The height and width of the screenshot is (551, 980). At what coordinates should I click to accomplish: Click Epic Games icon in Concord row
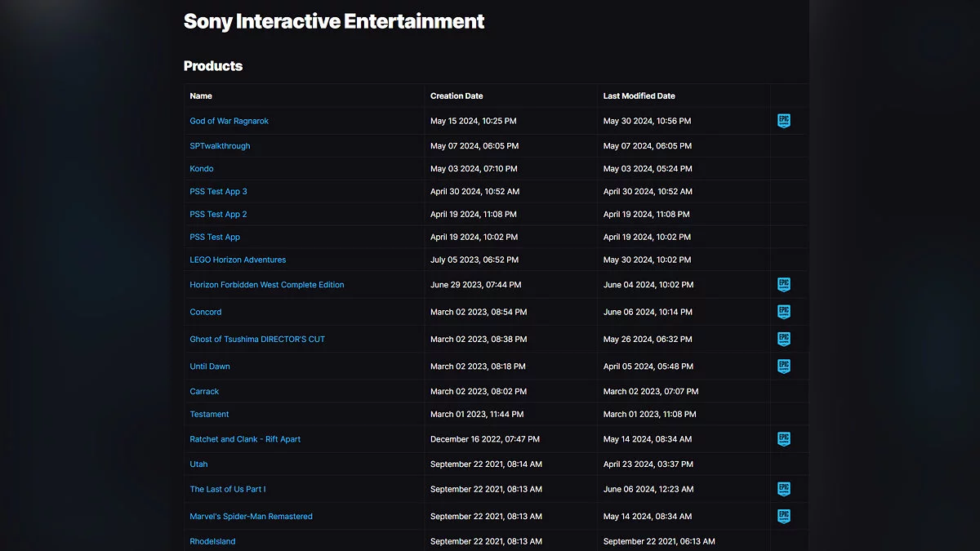pyautogui.click(x=783, y=312)
